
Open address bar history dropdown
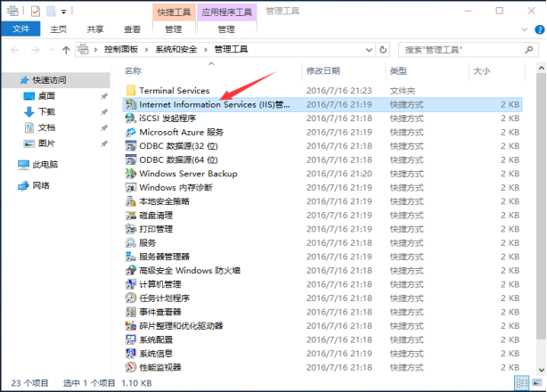(x=369, y=50)
